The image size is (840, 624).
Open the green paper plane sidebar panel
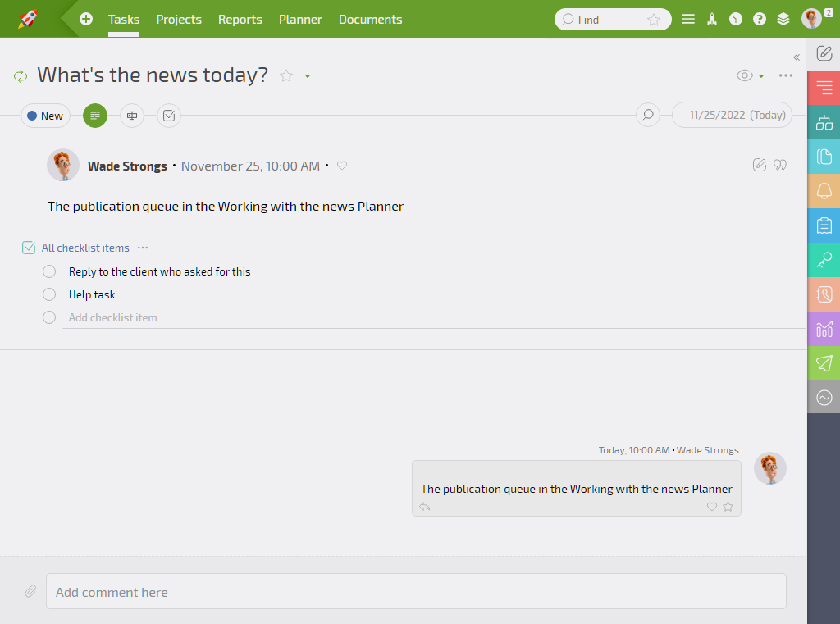point(824,363)
